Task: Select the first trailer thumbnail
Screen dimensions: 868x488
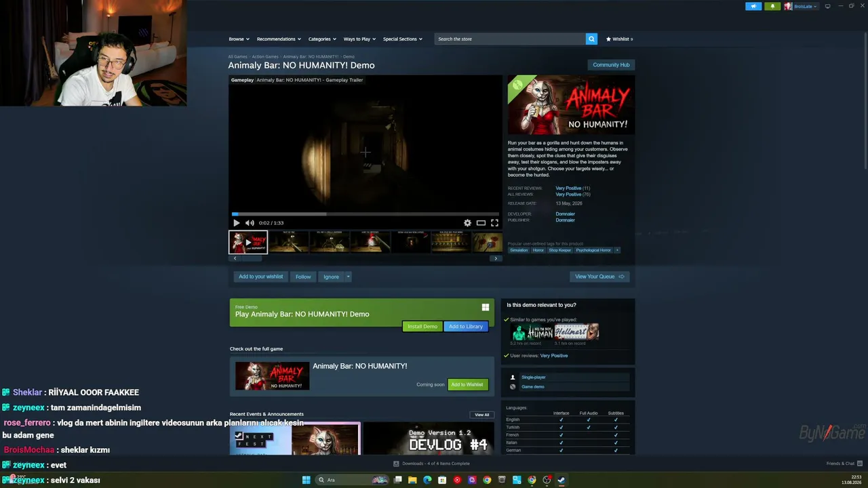Action: point(248,242)
